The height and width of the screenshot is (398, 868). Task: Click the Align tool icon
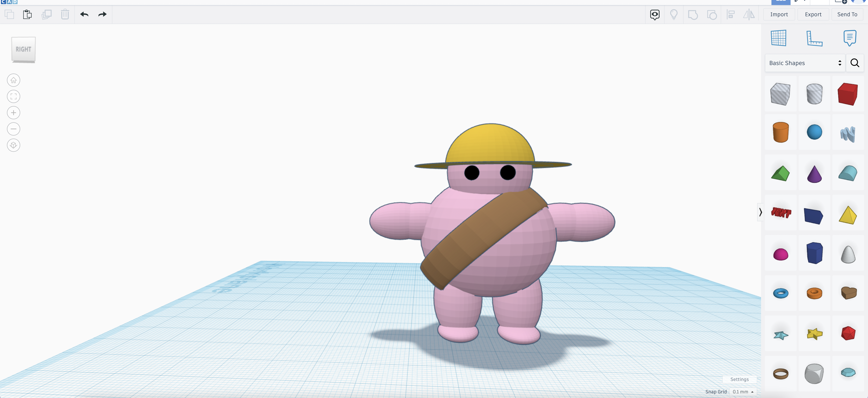pos(730,15)
